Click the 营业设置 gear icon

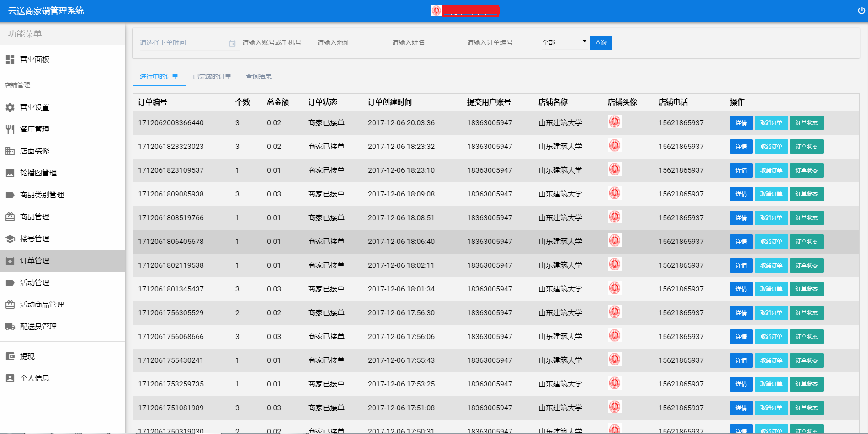(x=10, y=107)
